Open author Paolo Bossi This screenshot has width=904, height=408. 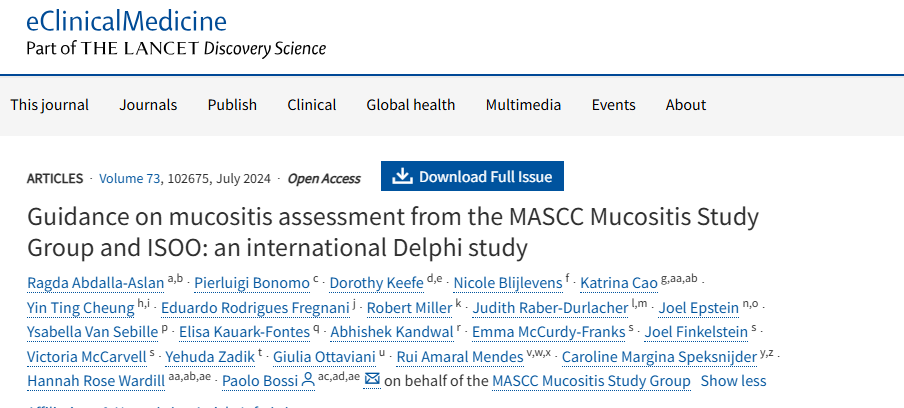pos(260,381)
